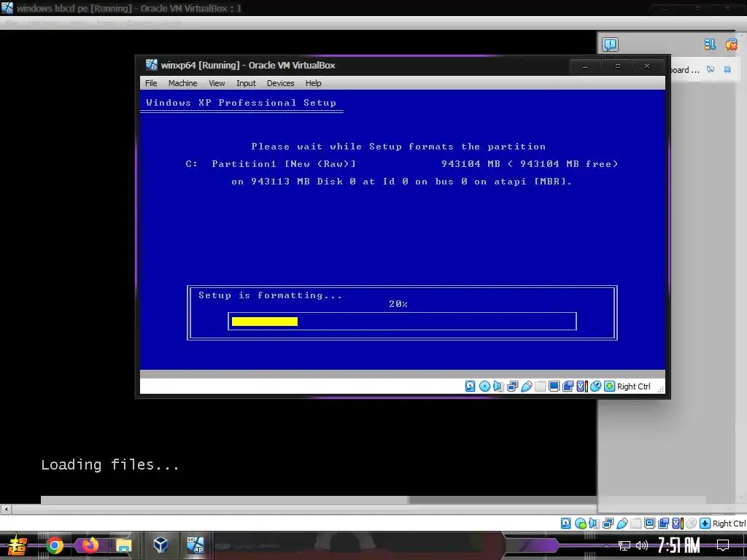Open Machine menu in winxp64 window
Image resolution: width=747 pixels, height=560 pixels.
click(182, 83)
